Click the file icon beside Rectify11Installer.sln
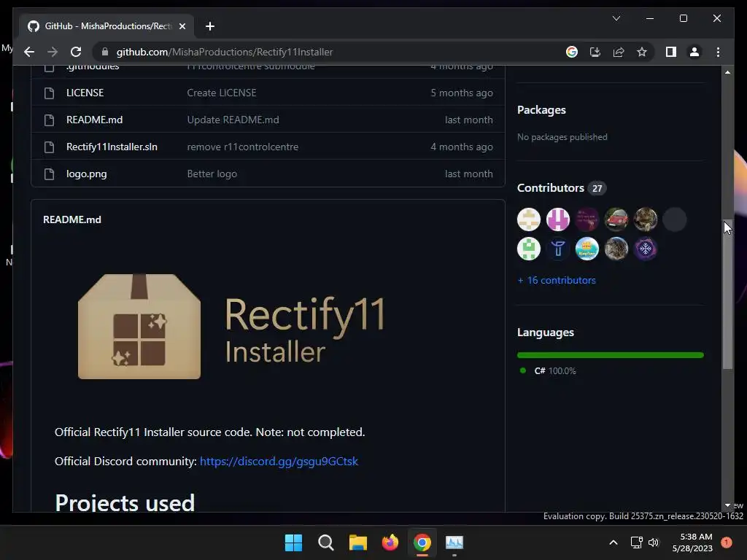 point(49,147)
